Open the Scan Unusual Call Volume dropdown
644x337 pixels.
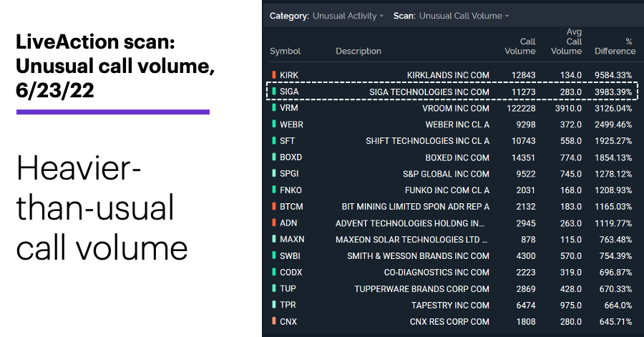pos(464,16)
